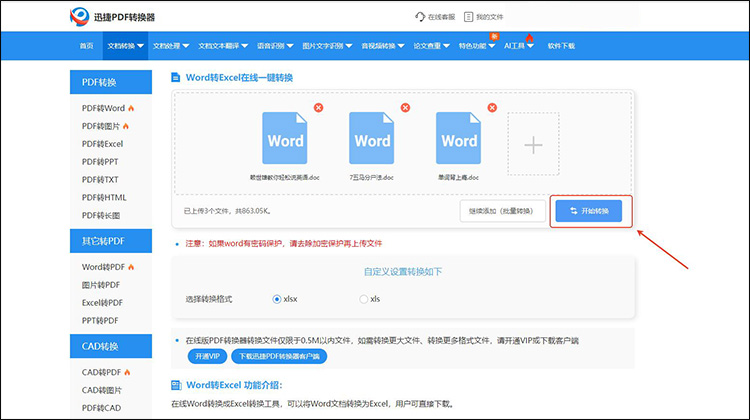Open the 其它转PDF sidebar section header
The width and height of the screenshot is (750, 420).
click(111, 241)
